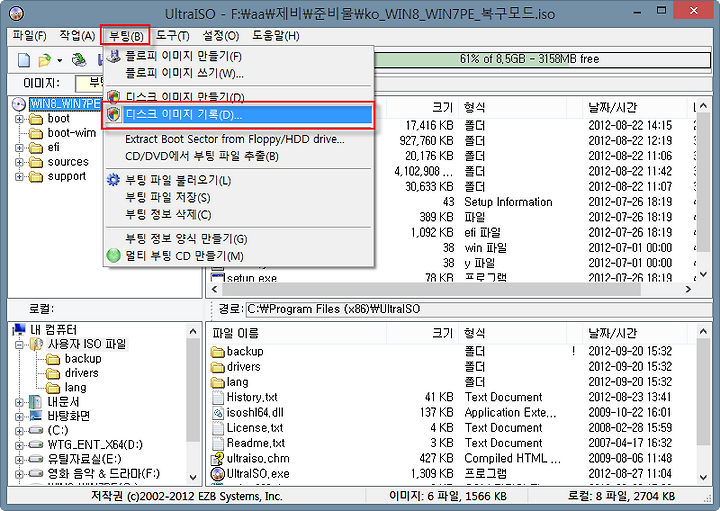Click the 경로 path field showing C:\Program Files (x86)\UltraISO

pos(479,309)
